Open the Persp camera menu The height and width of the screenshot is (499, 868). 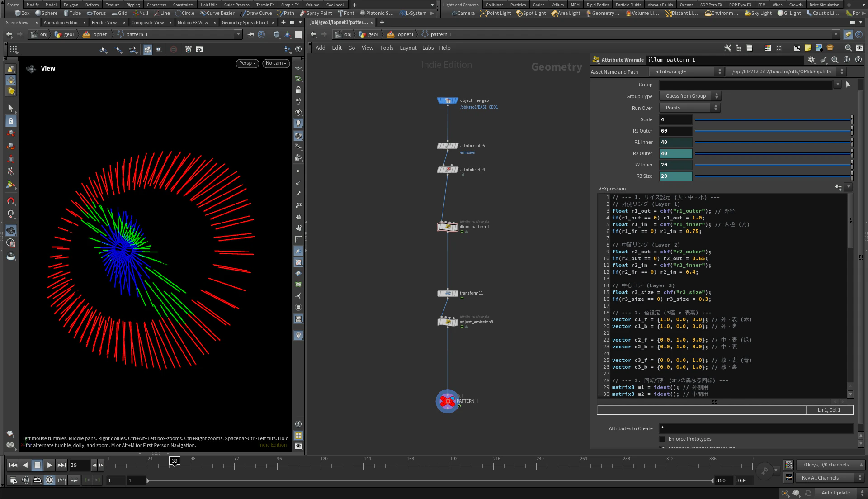247,63
